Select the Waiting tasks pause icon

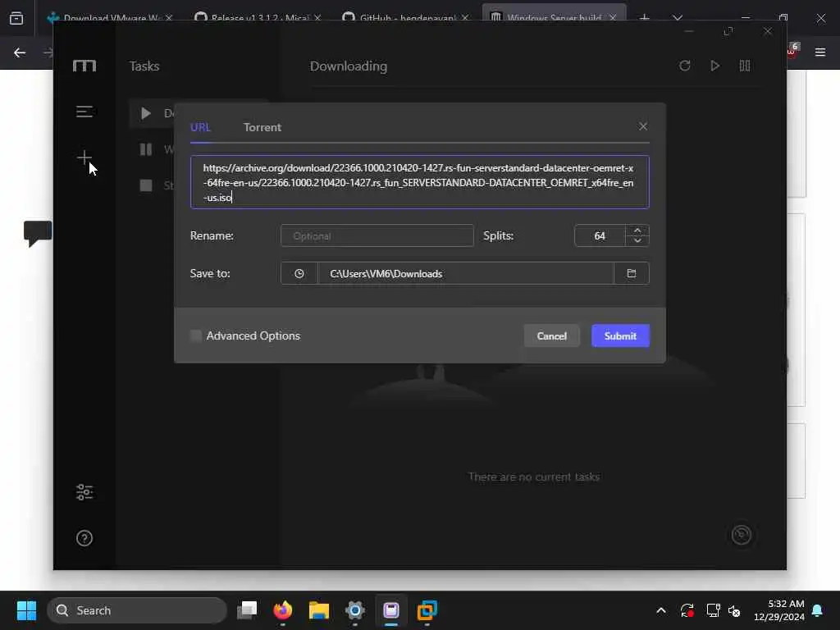click(146, 149)
